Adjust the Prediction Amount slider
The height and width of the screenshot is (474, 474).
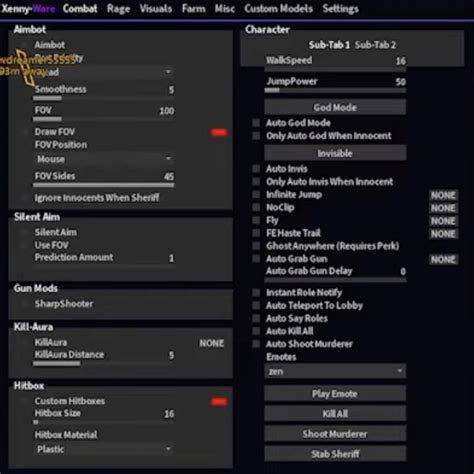pyautogui.click(x=104, y=266)
